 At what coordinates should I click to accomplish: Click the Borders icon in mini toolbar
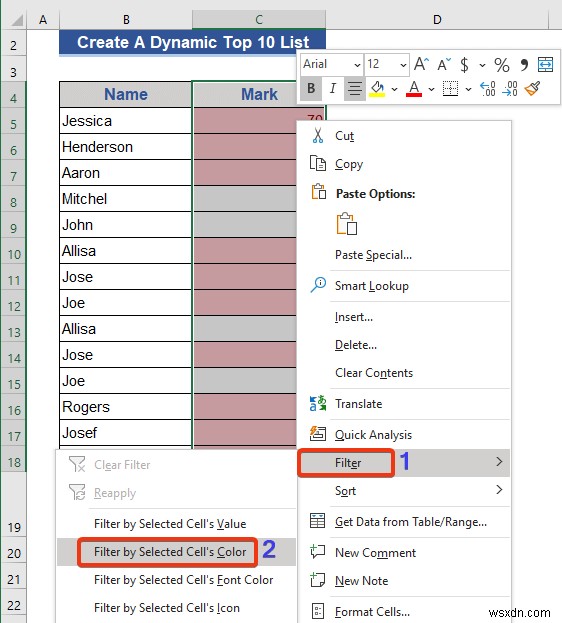(x=450, y=88)
